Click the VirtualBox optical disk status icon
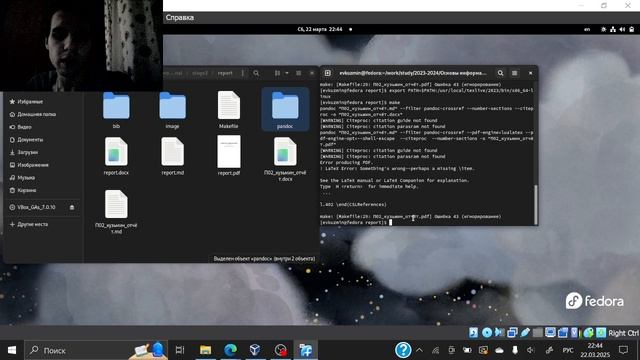 tap(487, 333)
